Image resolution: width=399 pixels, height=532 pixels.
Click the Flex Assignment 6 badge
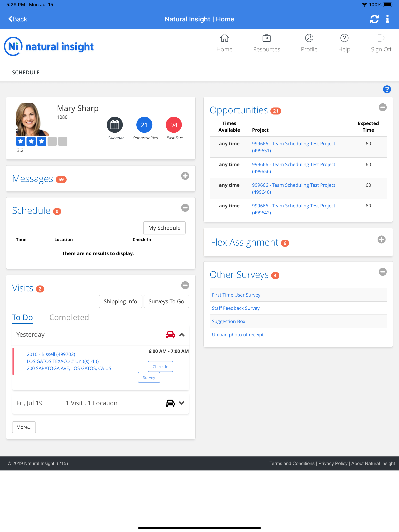285,243
